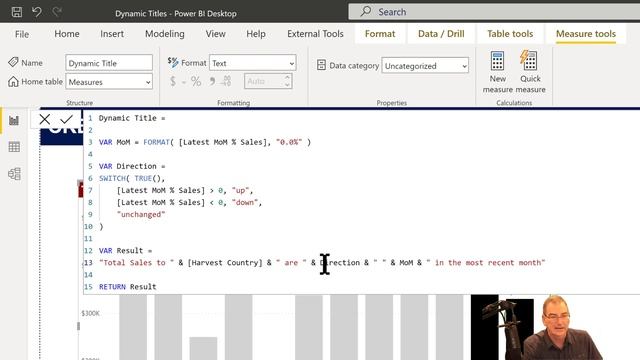Click "down" string on line 8
The height and width of the screenshot is (360, 640).
(x=246, y=202)
